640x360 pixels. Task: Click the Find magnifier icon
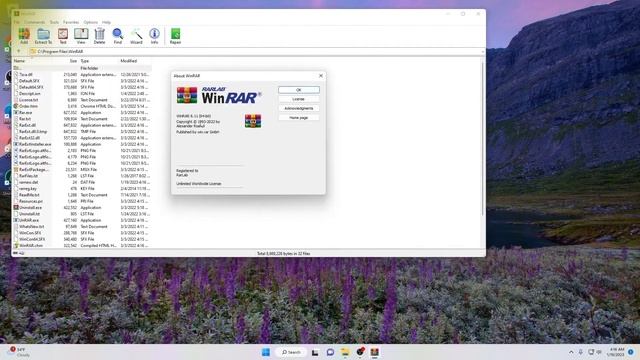coord(118,36)
